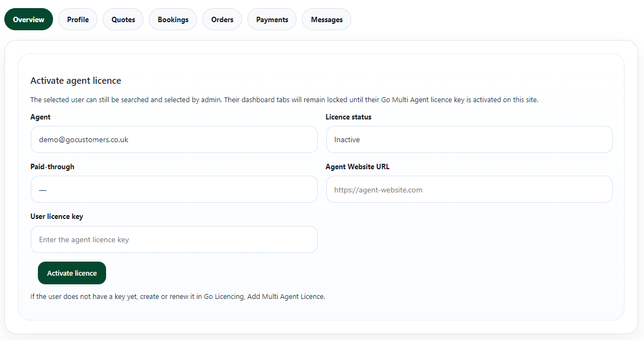Image resolution: width=644 pixels, height=340 pixels.
Task: Select the Bookings tab
Action: point(173,19)
